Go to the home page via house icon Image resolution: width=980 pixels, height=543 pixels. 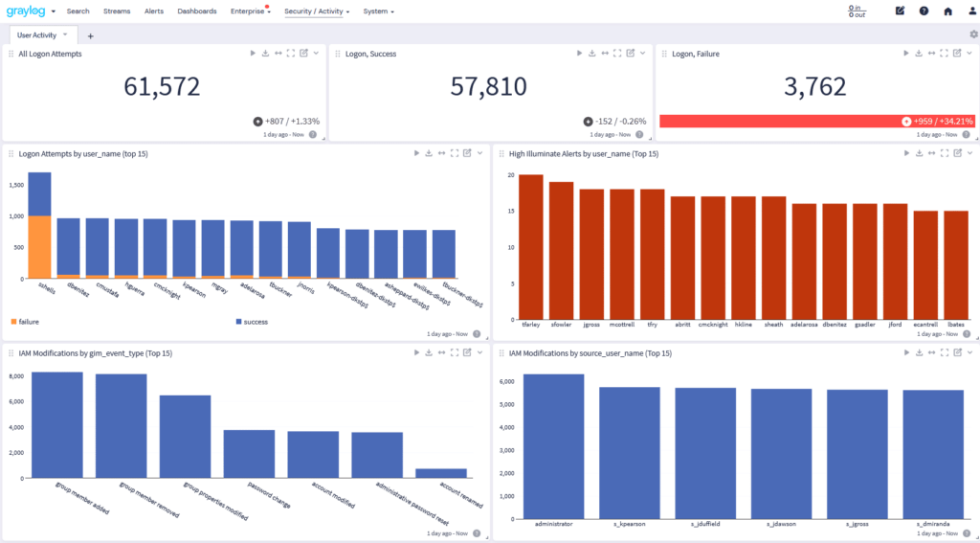[x=947, y=11]
